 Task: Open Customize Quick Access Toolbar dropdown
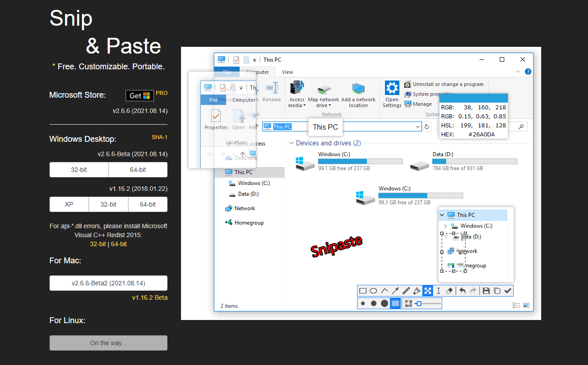click(254, 60)
